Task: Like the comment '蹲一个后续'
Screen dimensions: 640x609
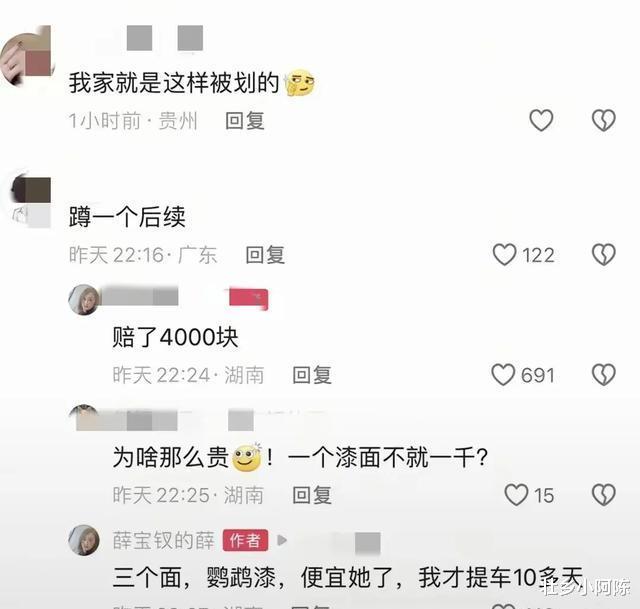Action: point(504,255)
